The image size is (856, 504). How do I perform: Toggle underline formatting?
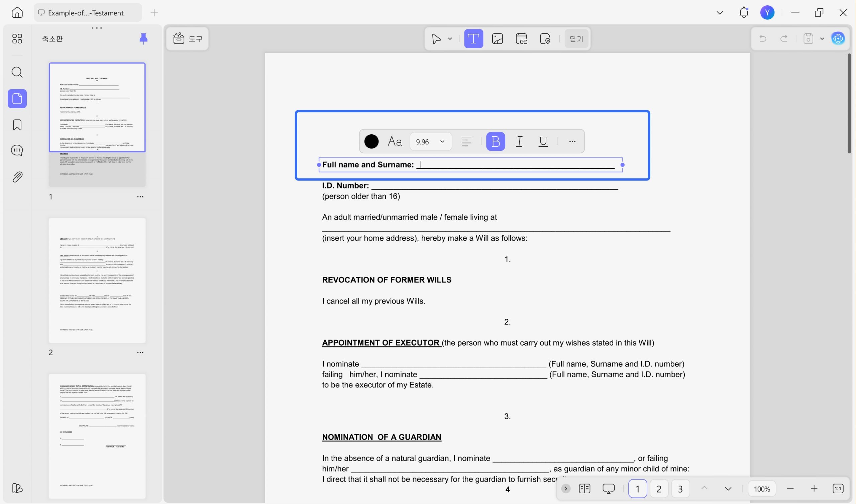tap(543, 141)
